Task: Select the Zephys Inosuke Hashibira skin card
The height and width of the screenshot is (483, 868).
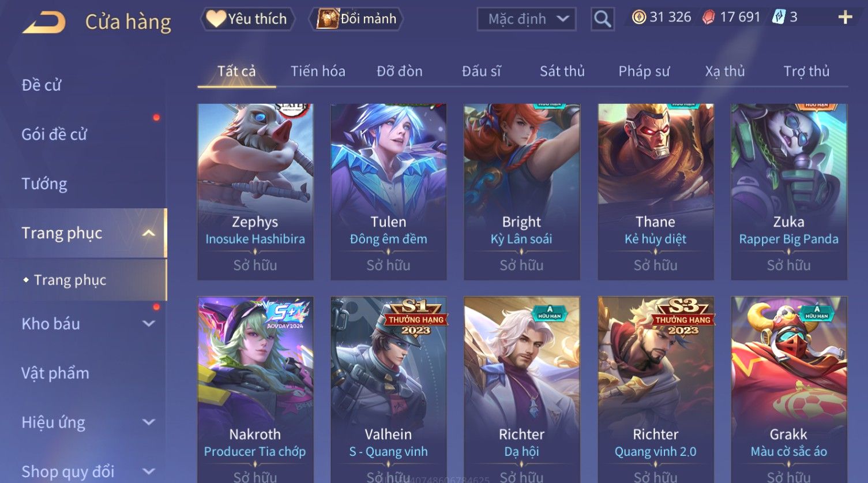Action: click(255, 192)
